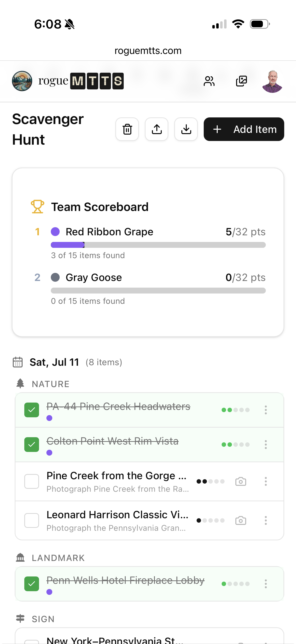Click the Add Item button

tap(244, 129)
